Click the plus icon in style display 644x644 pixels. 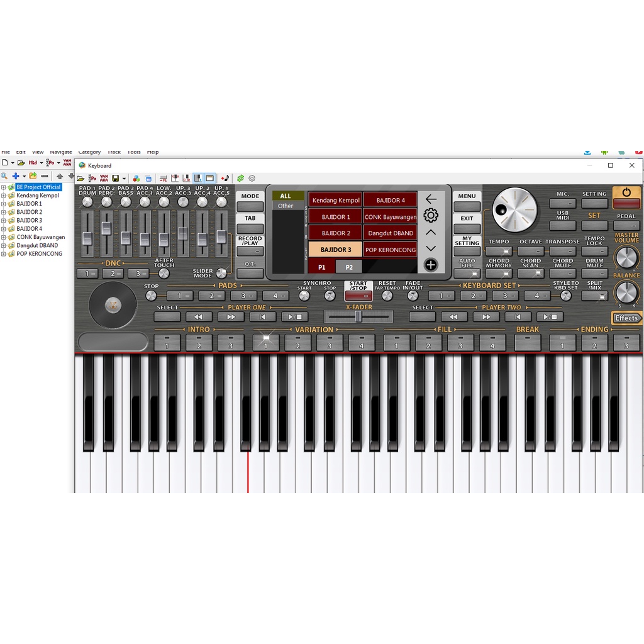(x=431, y=265)
